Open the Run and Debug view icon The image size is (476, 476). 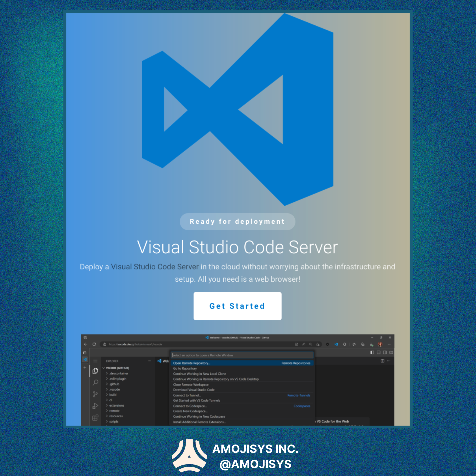95,406
